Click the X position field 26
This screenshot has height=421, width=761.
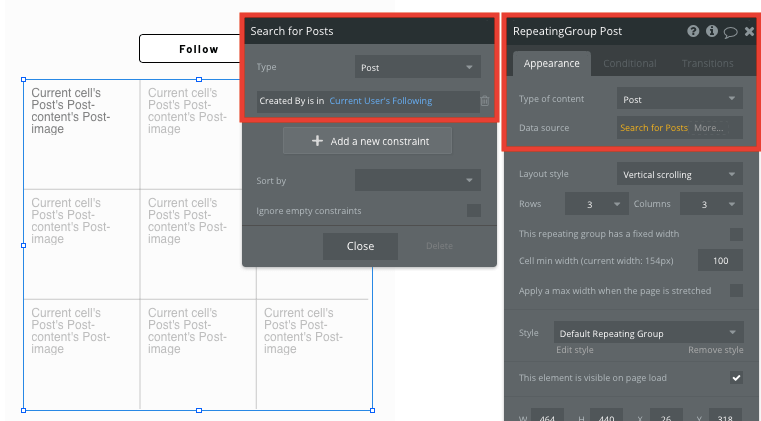[665, 417]
